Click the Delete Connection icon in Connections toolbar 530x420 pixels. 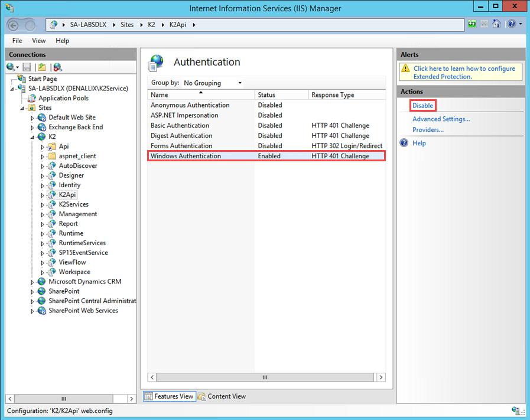tap(57, 67)
